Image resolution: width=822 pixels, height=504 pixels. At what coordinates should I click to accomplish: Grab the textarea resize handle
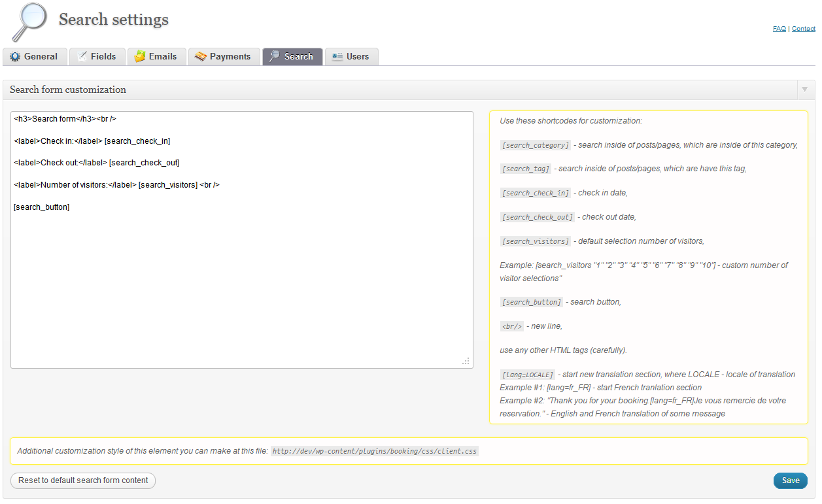466,361
